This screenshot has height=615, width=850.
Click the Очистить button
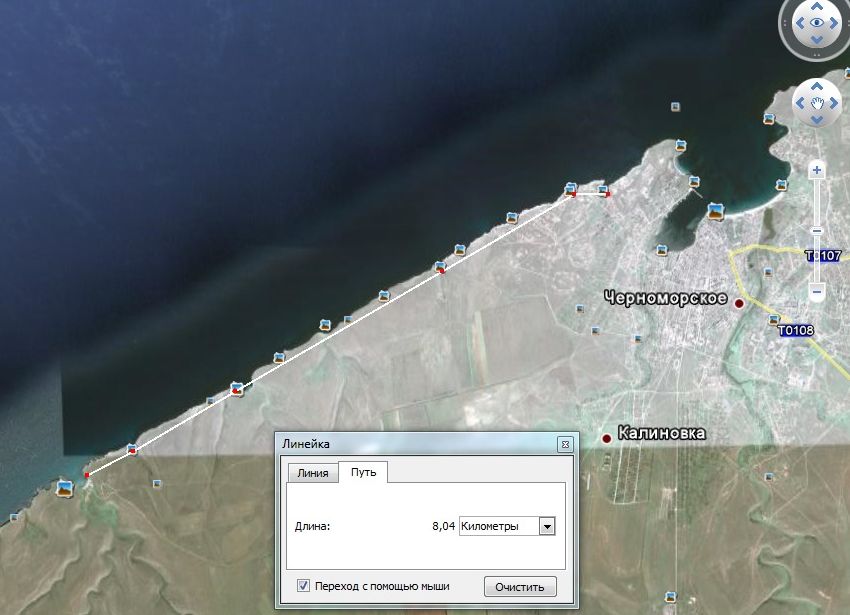519,587
